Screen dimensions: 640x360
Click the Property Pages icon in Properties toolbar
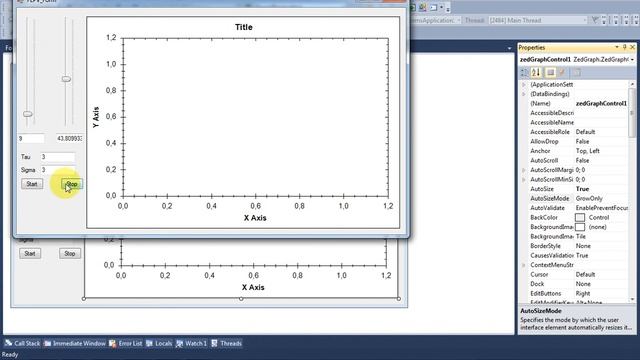click(x=576, y=73)
